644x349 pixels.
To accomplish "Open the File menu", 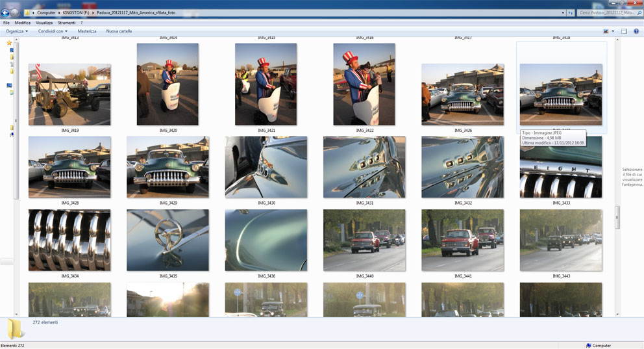I will 6,23.
